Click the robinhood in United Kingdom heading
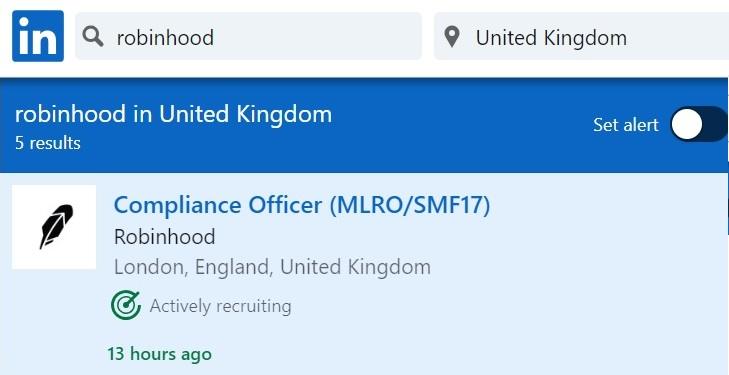Viewport: 729px width, 375px height. click(x=173, y=114)
